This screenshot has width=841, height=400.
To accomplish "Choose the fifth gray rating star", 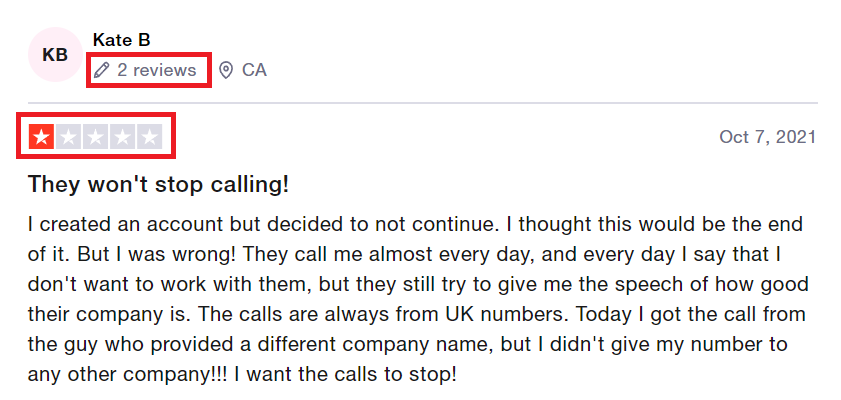I will tap(150, 136).
